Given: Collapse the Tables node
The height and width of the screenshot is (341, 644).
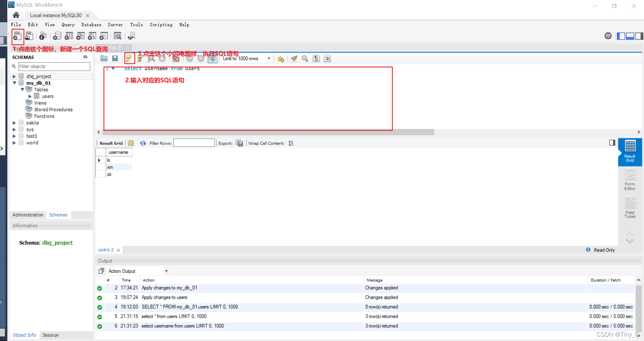Looking at the screenshot, I should (22, 90).
